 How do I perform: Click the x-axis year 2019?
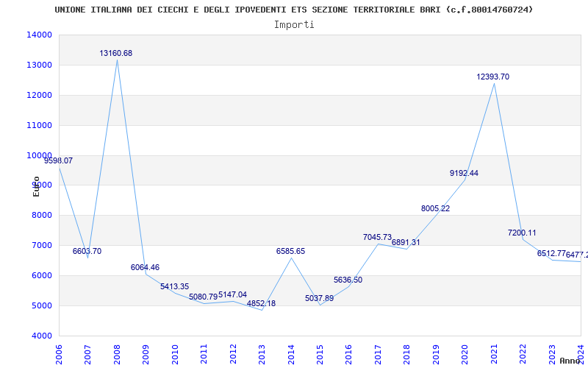coord(436,355)
